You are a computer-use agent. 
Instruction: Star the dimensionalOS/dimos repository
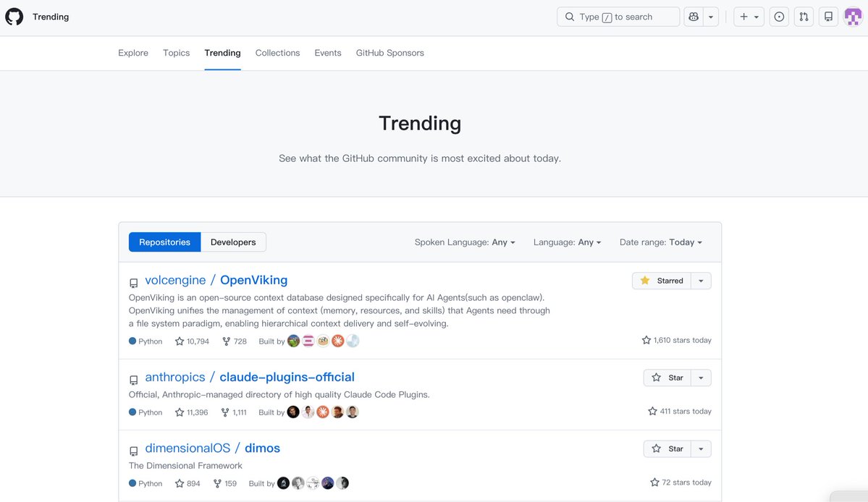click(667, 448)
